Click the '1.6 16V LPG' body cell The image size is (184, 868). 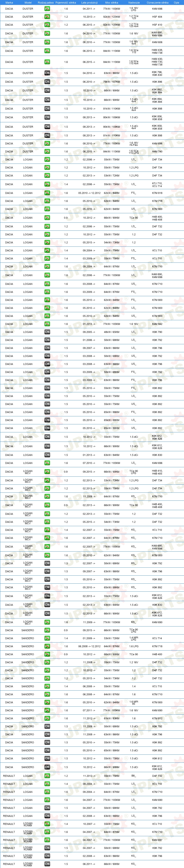click(x=134, y=9)
